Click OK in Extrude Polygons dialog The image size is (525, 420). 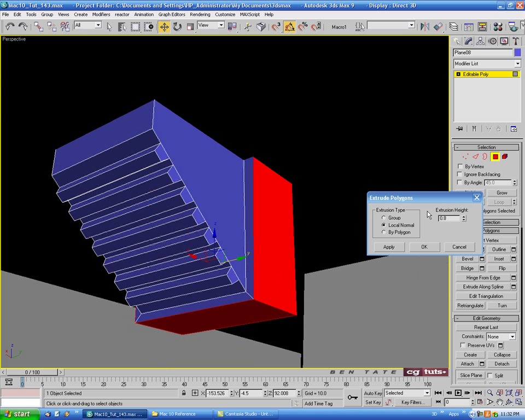[424, 247]
